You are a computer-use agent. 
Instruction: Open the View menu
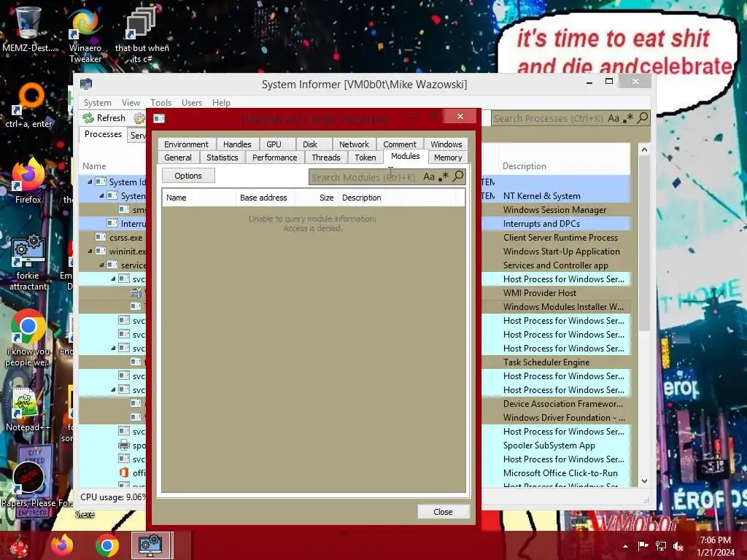(131, 102)
